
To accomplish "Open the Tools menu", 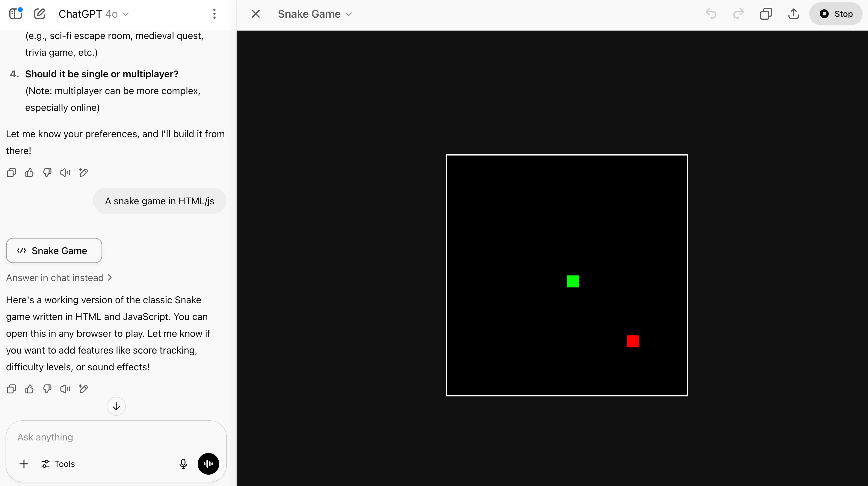I will [x=58, y=464].
